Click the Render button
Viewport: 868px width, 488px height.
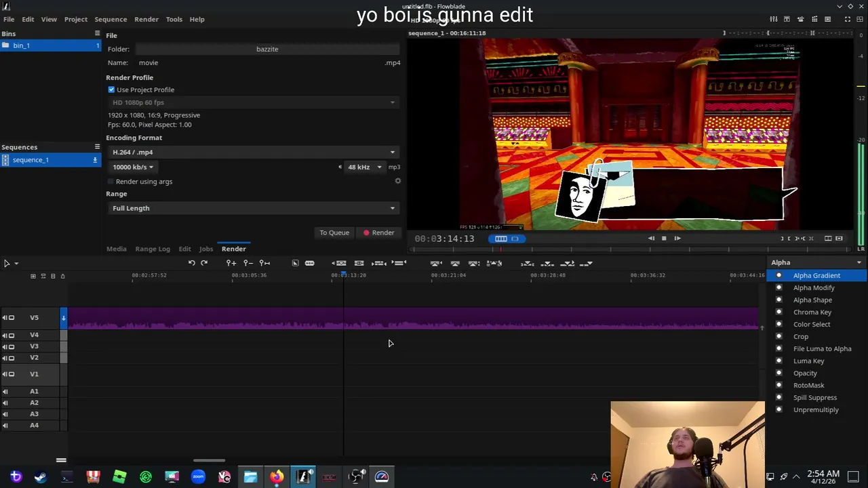[378, 232]
